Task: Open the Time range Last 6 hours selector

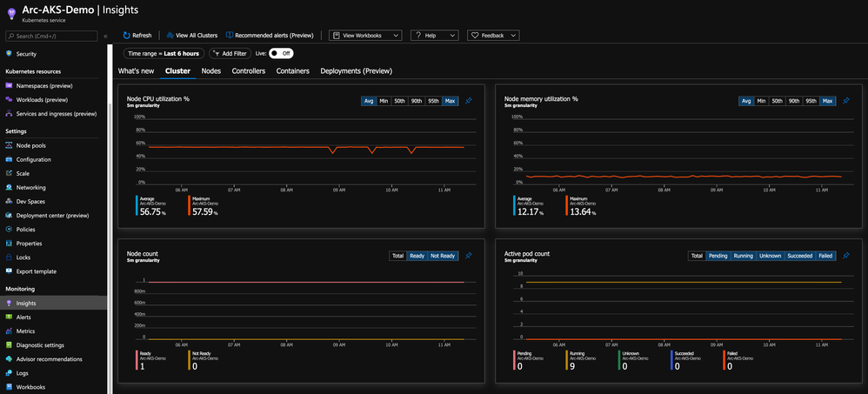Action: pyautogui.click(x=164, y=53)
